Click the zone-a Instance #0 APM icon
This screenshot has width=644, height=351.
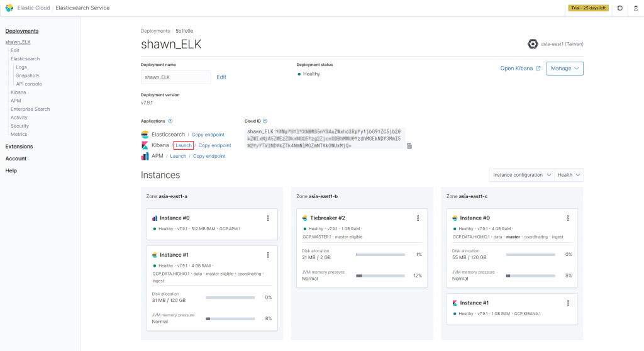pyautogui.click(x=155, y=218)
